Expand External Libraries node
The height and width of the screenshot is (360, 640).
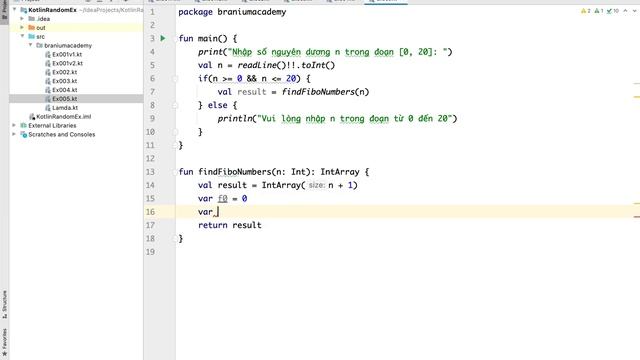coord(14,125)
